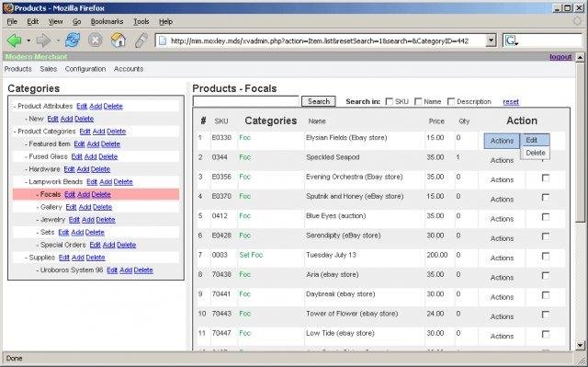Screen dimensions: 588x367
Task: Click the scrollbar up arrow near logout
Action: click(580, 57)
